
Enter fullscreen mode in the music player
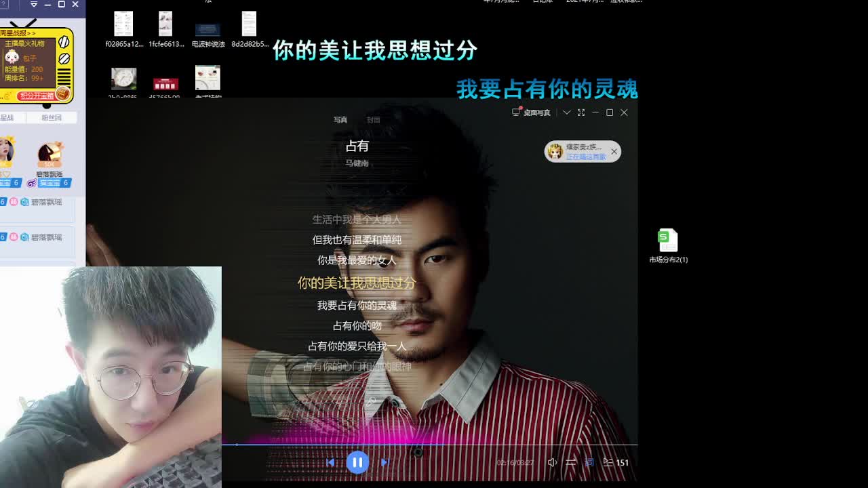581,113
